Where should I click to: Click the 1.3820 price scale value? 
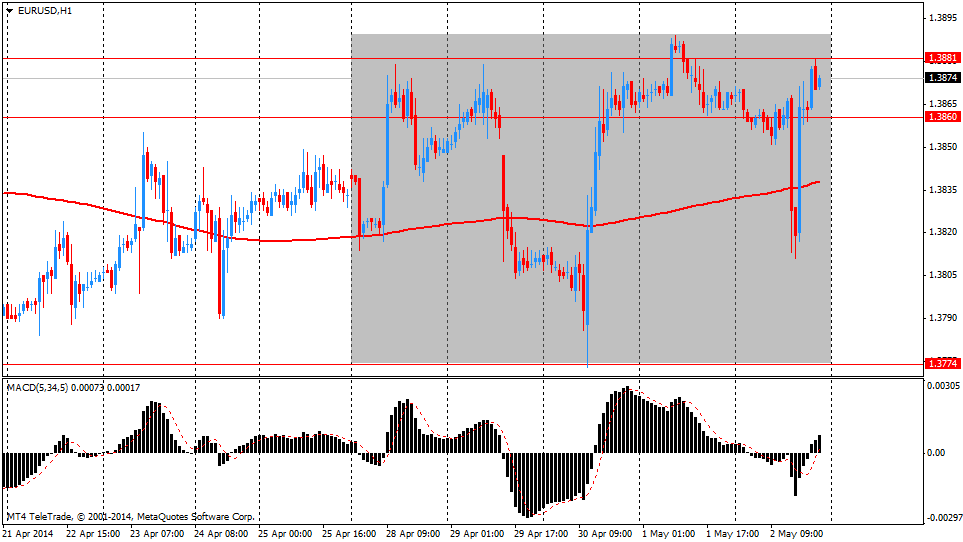click(940, 232)
